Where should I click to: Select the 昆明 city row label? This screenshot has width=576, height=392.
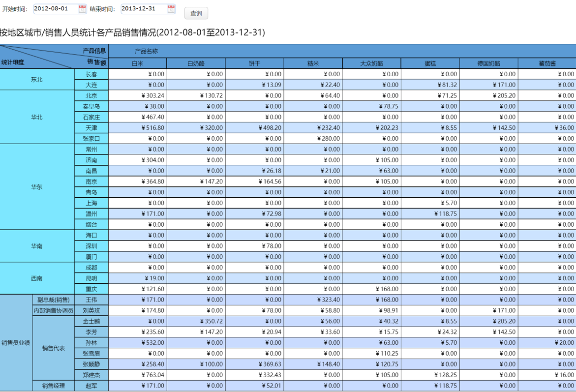coord(91,278)
